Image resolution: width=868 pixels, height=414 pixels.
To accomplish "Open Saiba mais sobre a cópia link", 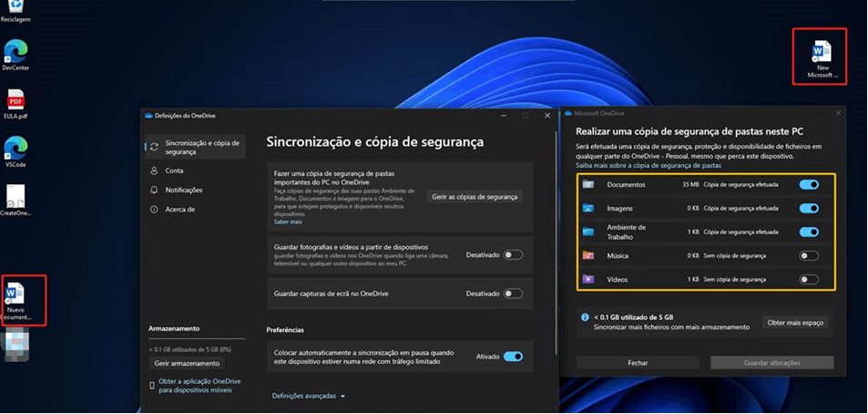I will click(x=648, y=166).
